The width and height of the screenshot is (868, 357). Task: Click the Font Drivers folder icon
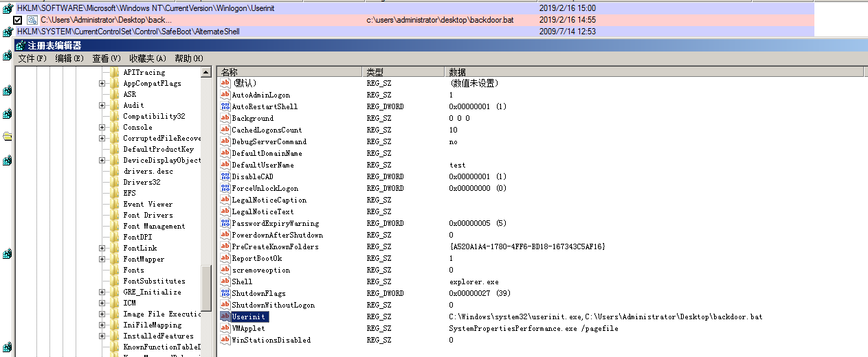tap(114, 215)
